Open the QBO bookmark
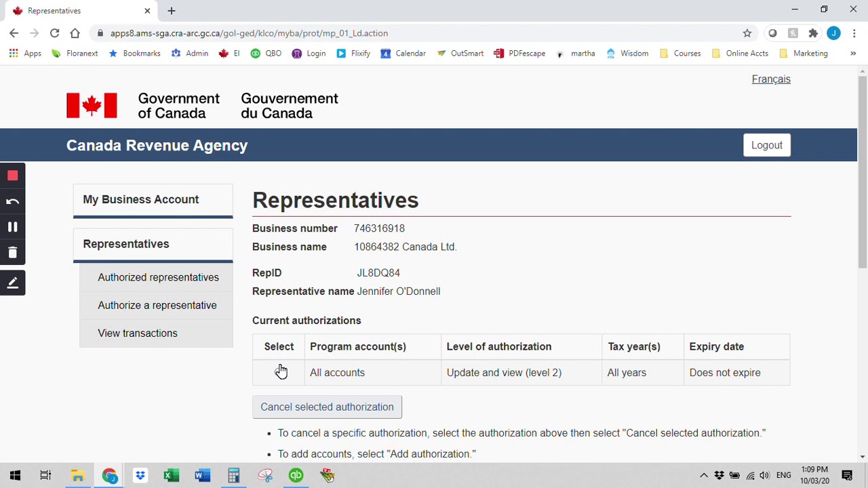Viewport: 868px width, 488px height. 266,54
